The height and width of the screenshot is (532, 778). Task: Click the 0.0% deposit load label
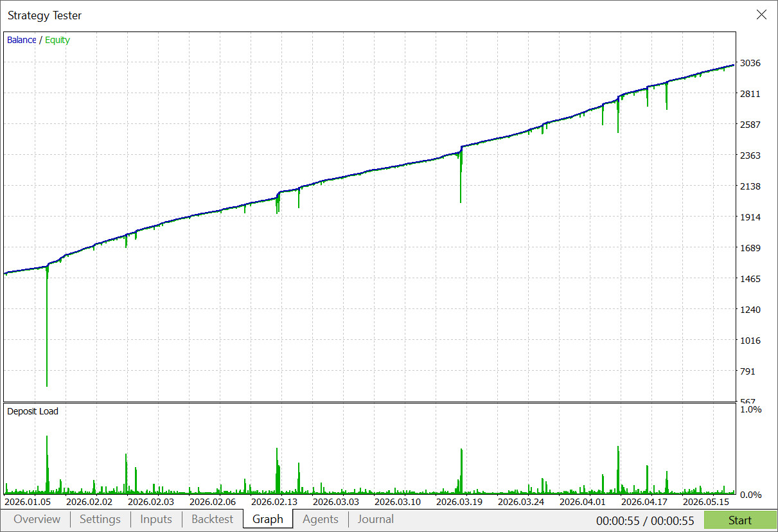pyautogui.click(x=751, y=495)
